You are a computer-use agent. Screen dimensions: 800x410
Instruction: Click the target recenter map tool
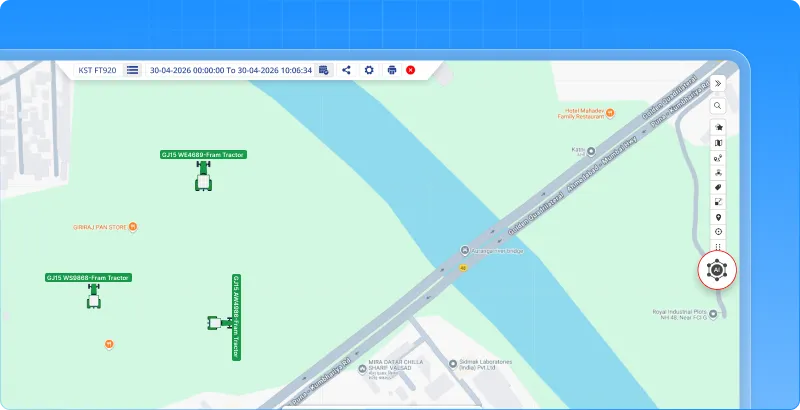tap(718, 232)
